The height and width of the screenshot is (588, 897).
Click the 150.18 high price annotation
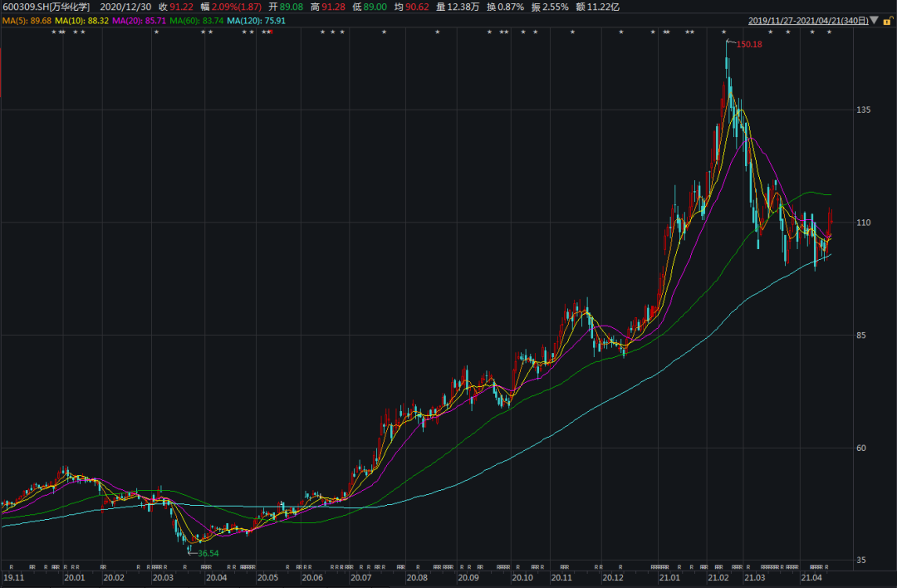tap(749, 44)
